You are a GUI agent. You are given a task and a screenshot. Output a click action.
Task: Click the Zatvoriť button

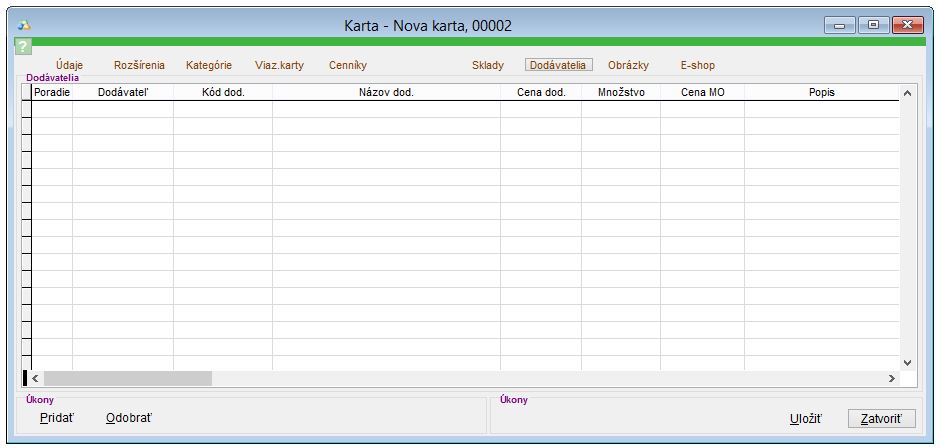tap(881, 418)
